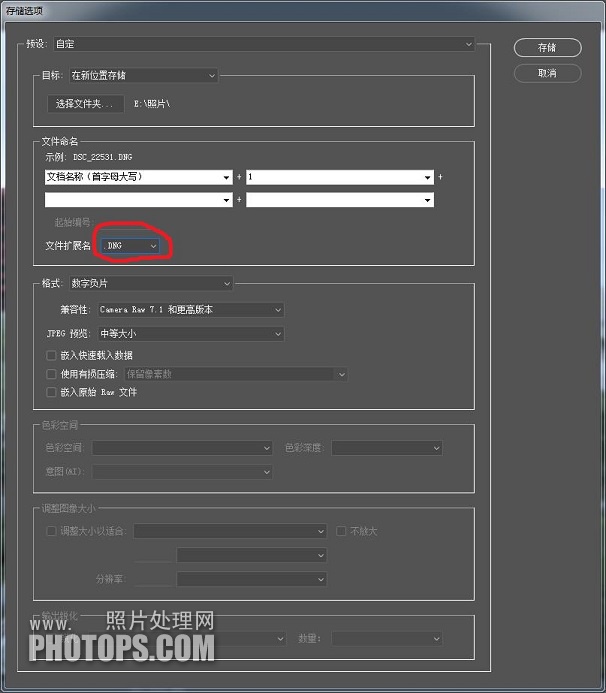
Task: Open the 文件扩展名 .DNG dropdown
Action: coord(130,246)
